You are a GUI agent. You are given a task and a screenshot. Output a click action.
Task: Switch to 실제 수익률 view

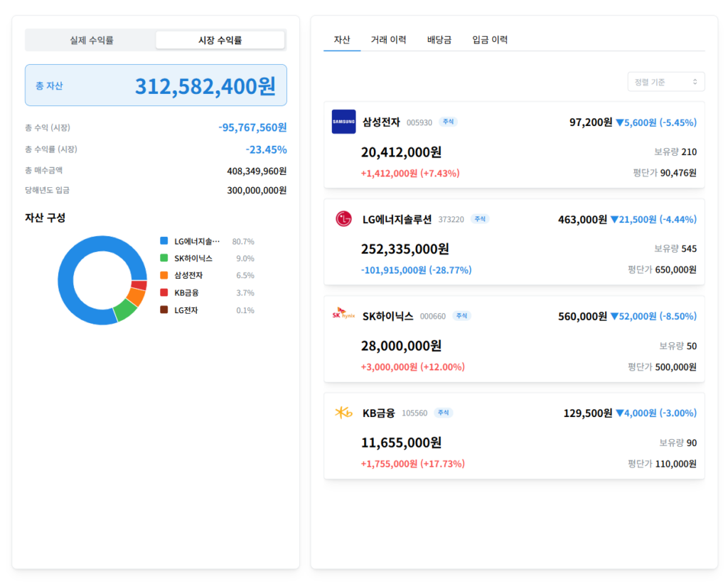click(x=91, y=41)
